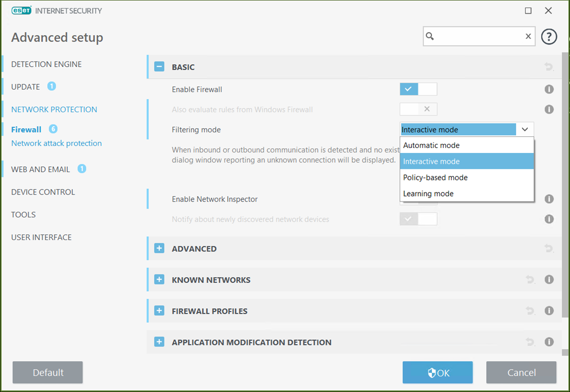
Task: Select Interactive mode in the dropdown list
Action: click(467, 161)
